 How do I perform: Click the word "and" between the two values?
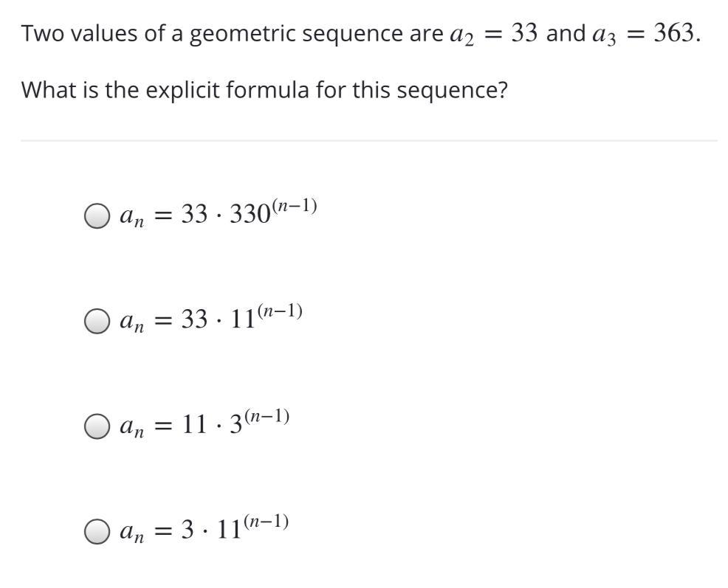(566, 34)
